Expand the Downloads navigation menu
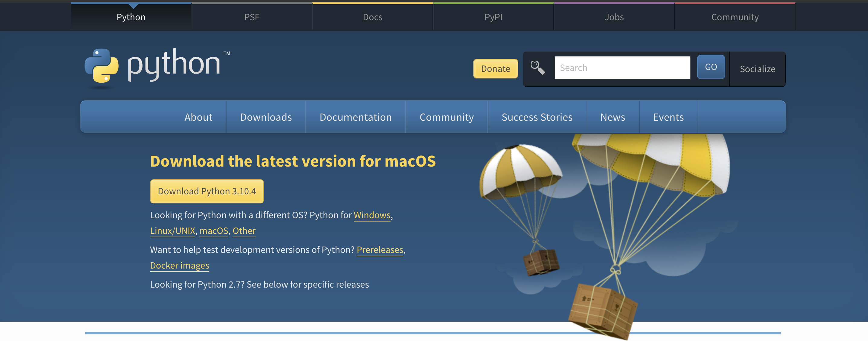The image size is (868, 341). coord(266,117)
